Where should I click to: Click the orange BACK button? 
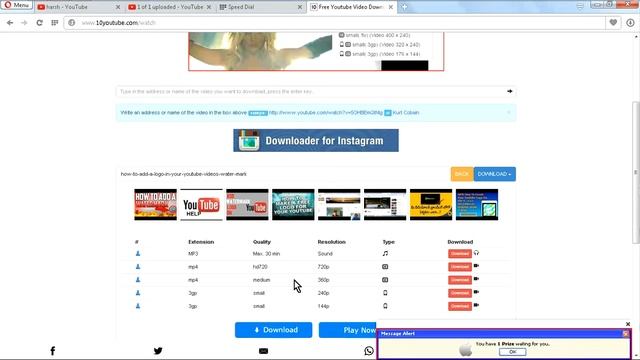462,174
